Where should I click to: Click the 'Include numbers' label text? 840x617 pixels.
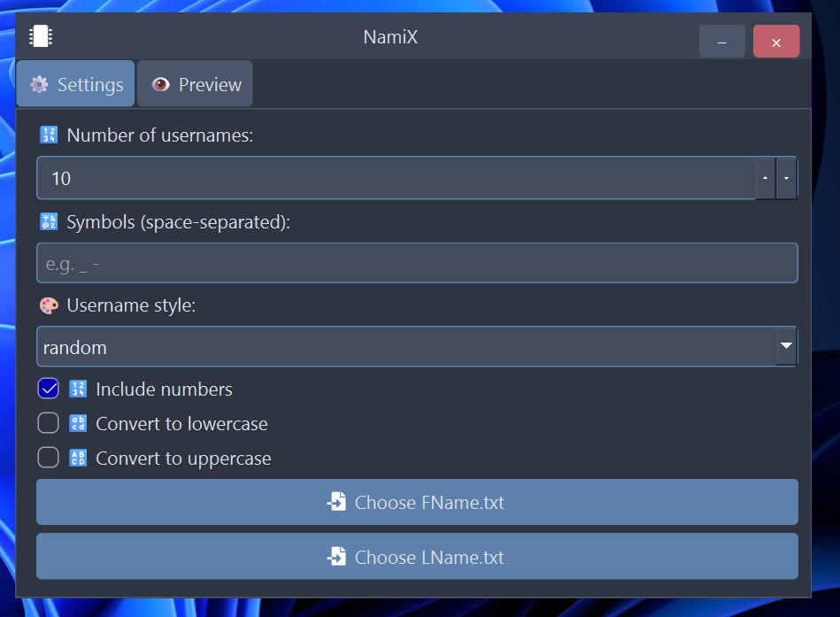(x=164, y=389)
